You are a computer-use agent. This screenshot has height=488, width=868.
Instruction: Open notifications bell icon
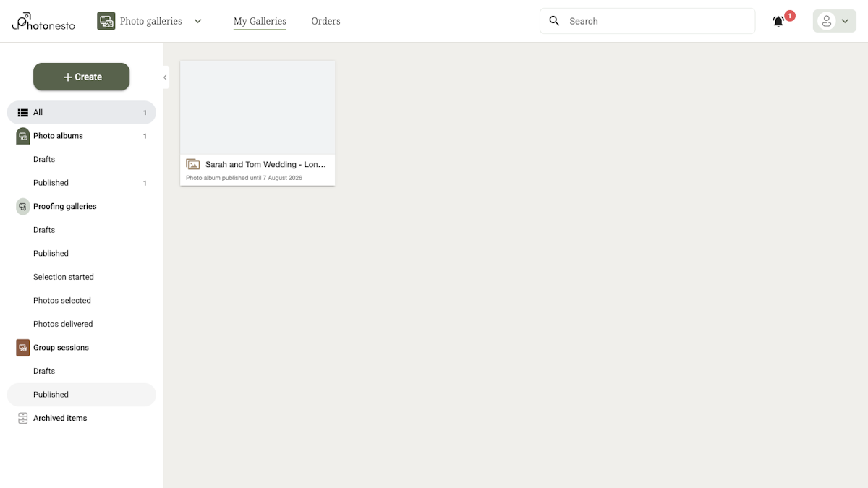pos(778,22)
